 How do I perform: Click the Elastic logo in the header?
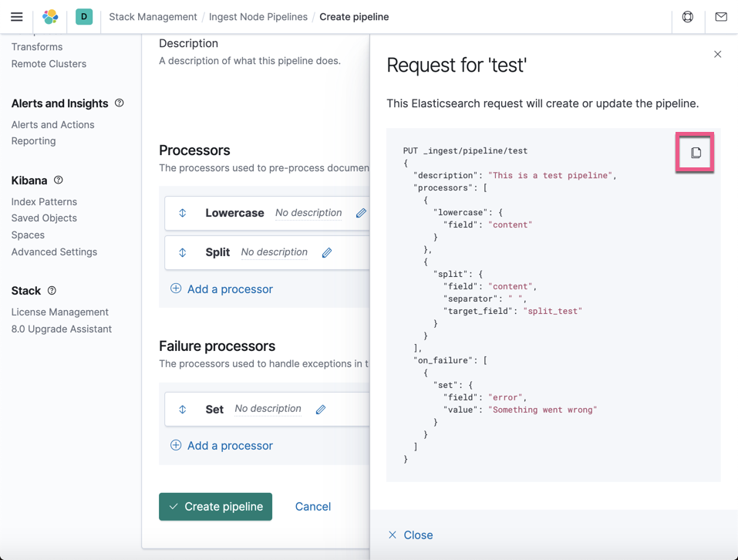(49, 16)
